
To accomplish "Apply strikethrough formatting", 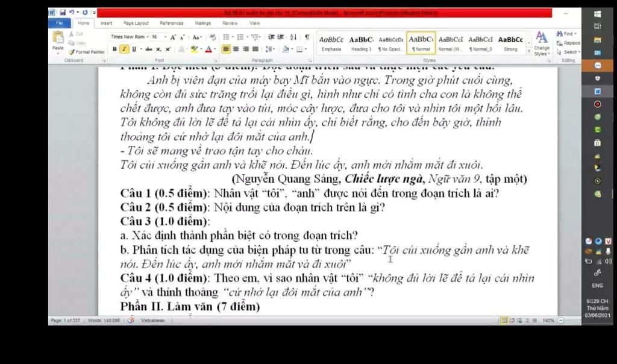I will [x=149, y=49].
